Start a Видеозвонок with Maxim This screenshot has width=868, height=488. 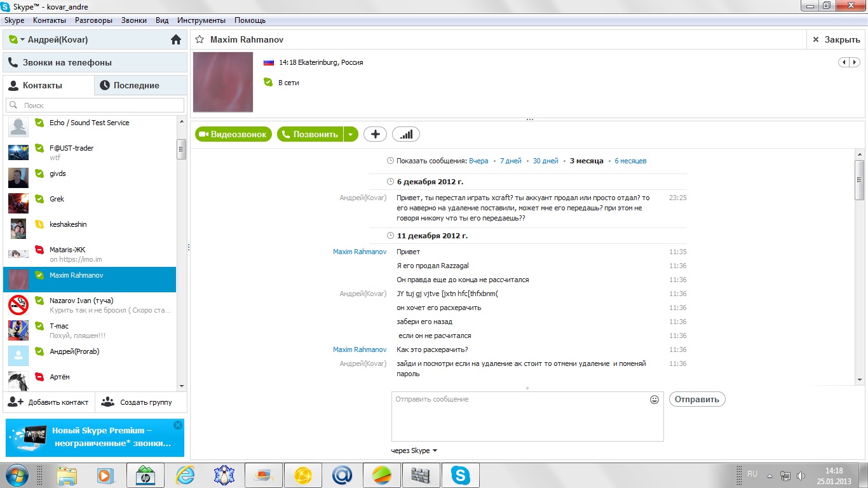233,134
